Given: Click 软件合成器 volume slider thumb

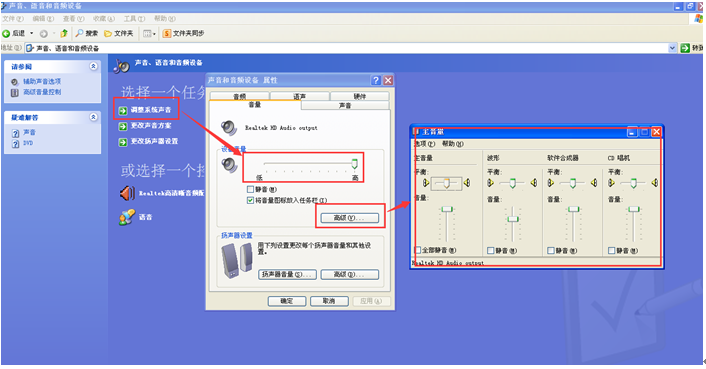Looking at the screenshot, I should 573,209.
